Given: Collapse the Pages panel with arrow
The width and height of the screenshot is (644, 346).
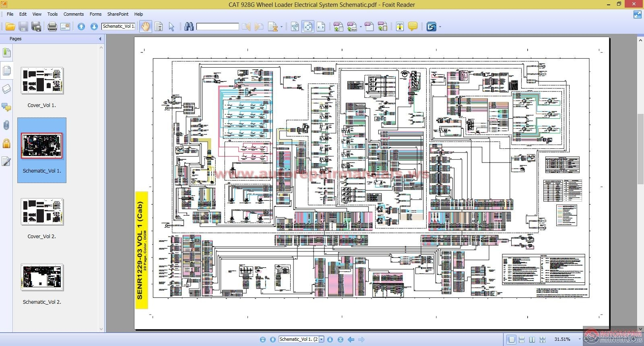Looking at the screenshot, I should [100, 39].
